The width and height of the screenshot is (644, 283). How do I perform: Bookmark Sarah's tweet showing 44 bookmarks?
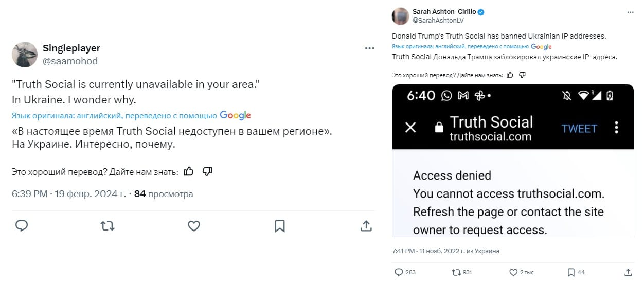click(x=576, y=272)
